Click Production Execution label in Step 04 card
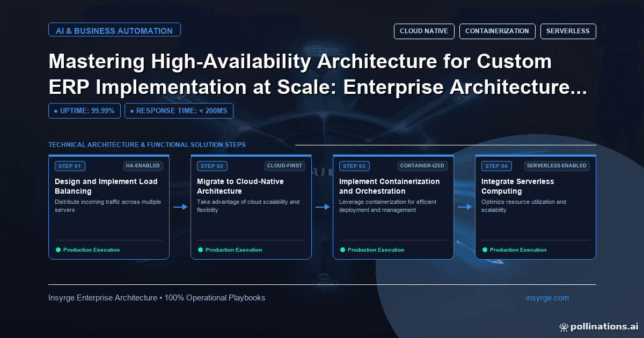The image size is (644, 338). (518, 250)
